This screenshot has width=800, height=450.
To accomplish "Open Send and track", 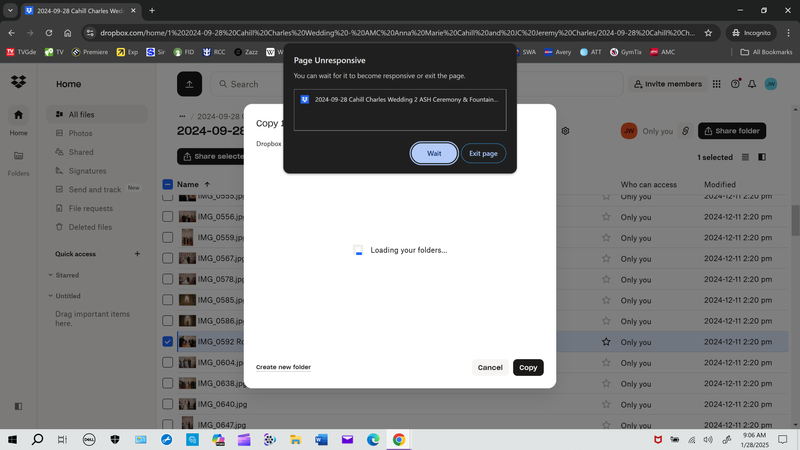I will (x=96, y=189).
